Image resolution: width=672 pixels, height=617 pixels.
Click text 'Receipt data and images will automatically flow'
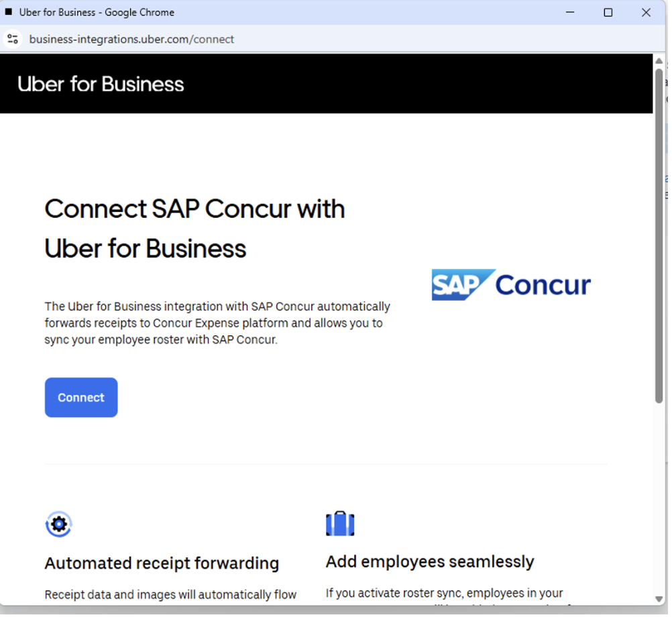[170, 596]
